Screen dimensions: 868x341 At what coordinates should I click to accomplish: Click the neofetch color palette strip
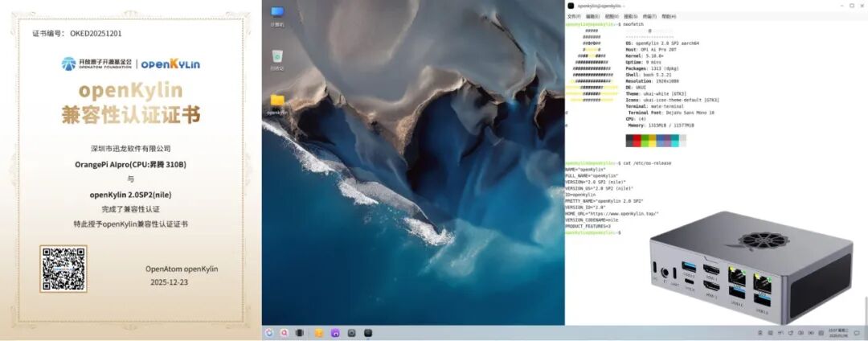pos(656,141)
